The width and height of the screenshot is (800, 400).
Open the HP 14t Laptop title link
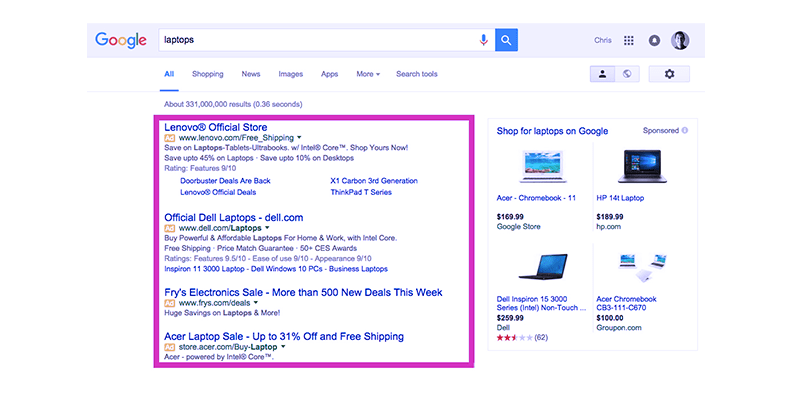click(x=620, y=198)
